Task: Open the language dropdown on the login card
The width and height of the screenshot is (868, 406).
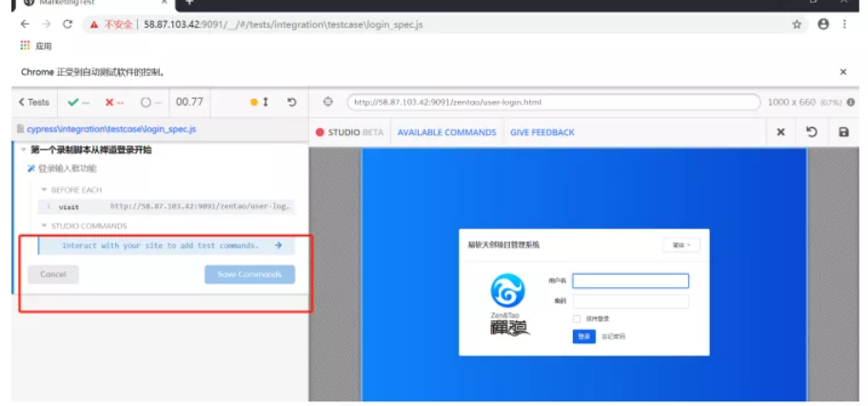Action: [681, 245]
